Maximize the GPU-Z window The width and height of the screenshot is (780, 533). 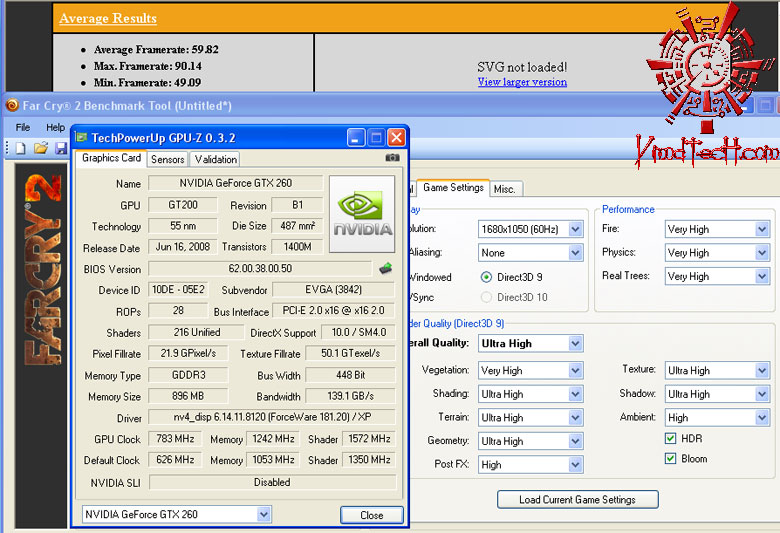coord(376,138)
